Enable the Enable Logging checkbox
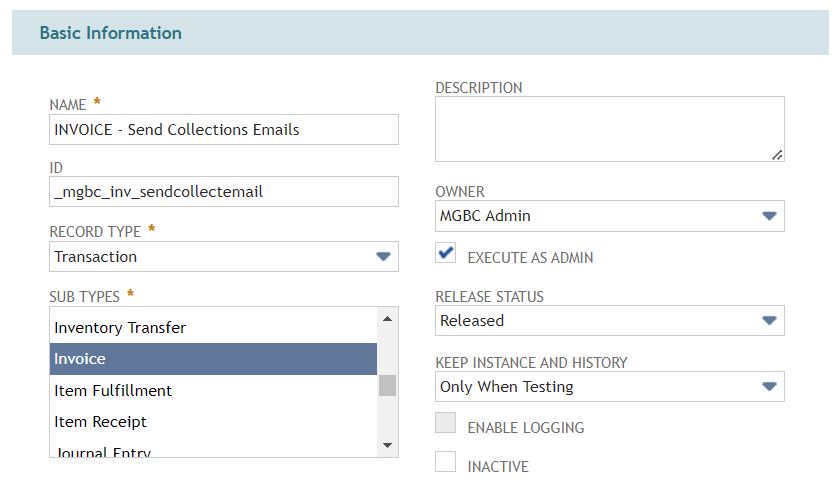This screenshot has height=485, width=837. (446, 423)
